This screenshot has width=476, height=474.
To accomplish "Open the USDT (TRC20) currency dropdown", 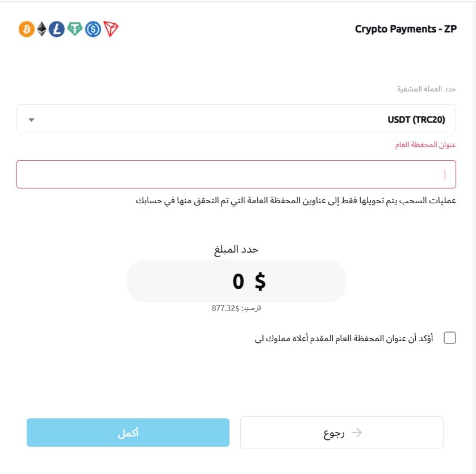I will 236,119.
